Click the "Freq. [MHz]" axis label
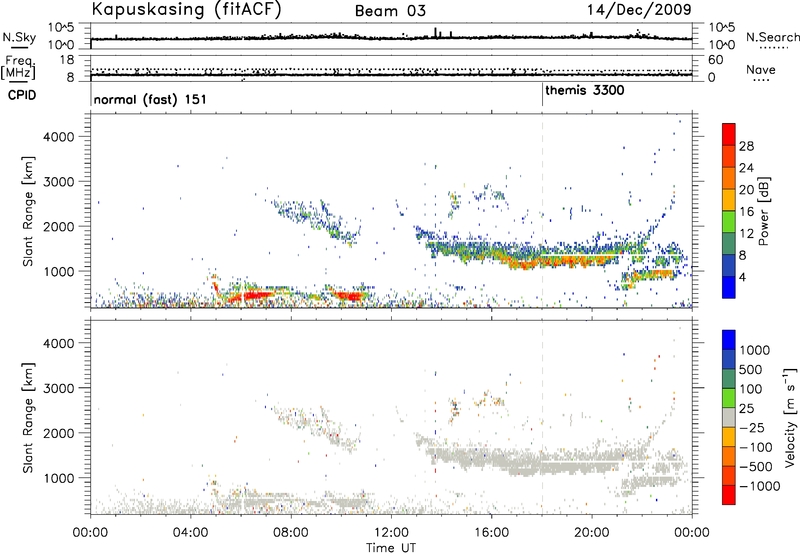Image resolution: width=800 pixels, height=554 pixels. [x=19, y=68]
